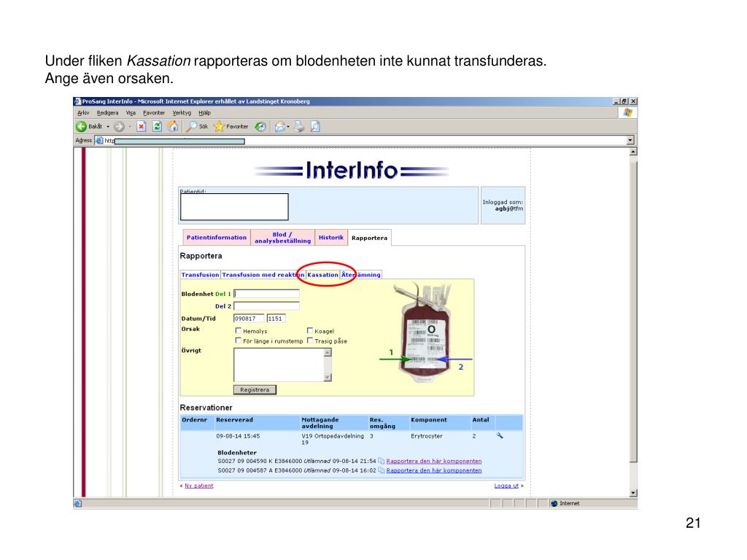Open the Visa menu
The image size is (747, 560).
tap(131, 113)
